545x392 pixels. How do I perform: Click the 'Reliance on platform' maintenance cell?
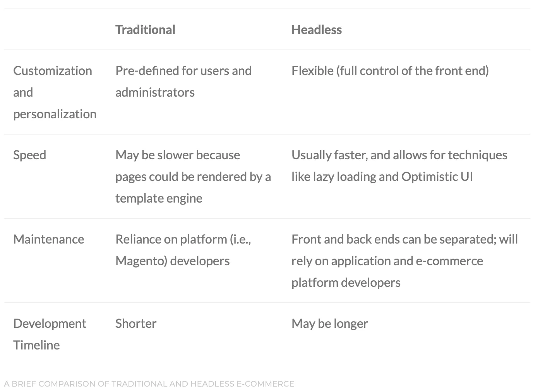[183, 250]
